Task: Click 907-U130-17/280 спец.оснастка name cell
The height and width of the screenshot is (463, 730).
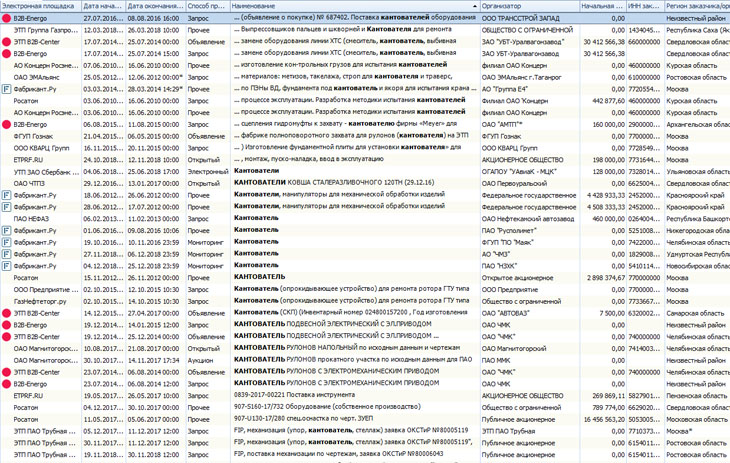Action: tap(303, 419)
